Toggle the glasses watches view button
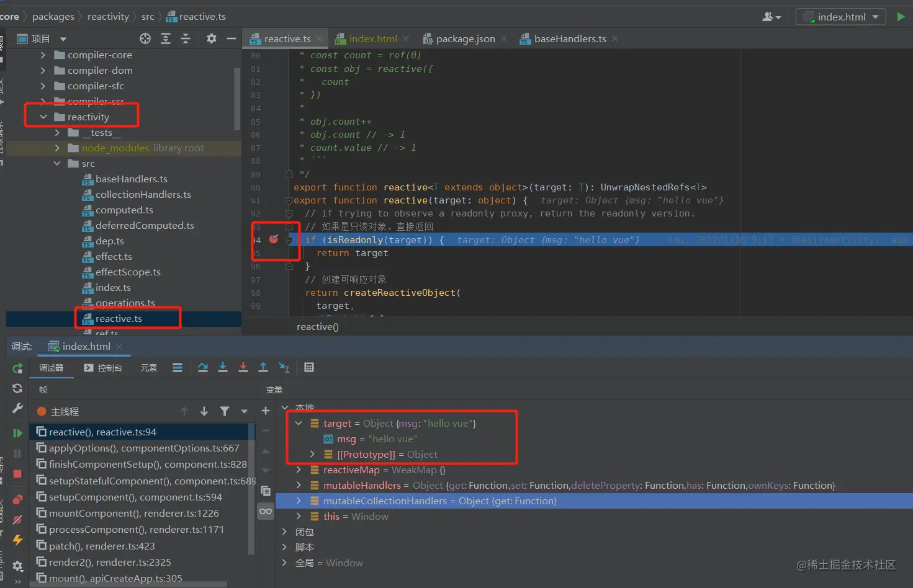 (x=266, y=511)
